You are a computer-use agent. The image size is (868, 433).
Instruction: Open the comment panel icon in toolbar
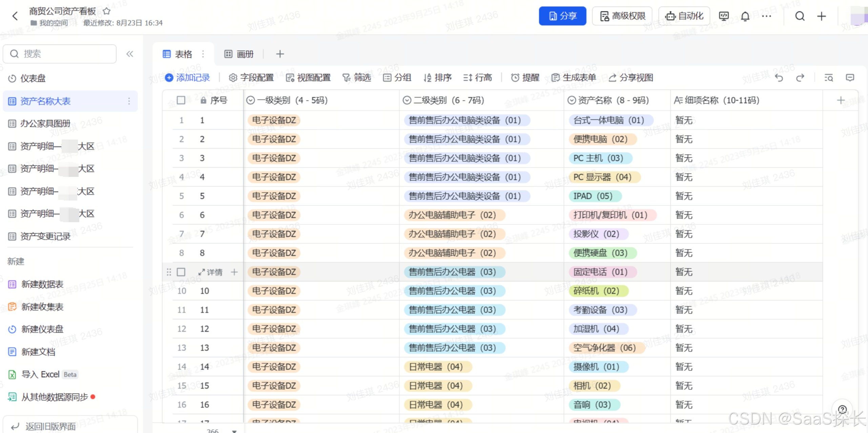click(850, 78)
